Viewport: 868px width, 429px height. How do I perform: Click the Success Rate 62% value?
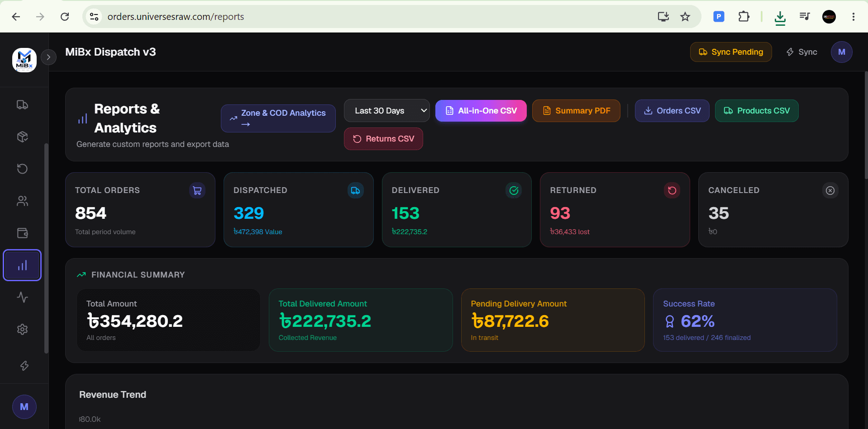coord(697,321)
